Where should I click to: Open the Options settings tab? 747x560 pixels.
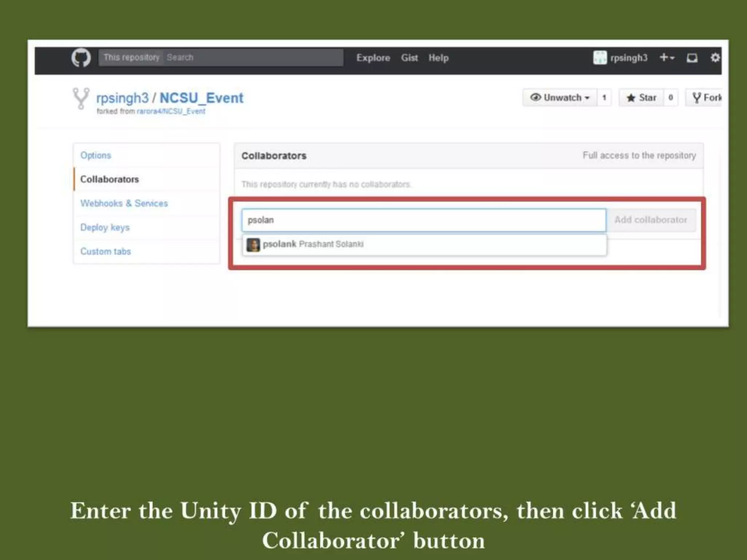(96, 155)
